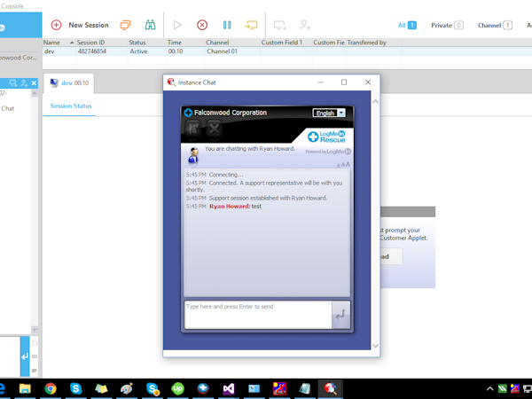Click the New Session plus icon
This screenshot has height=399, width=532.
point(56,25)
